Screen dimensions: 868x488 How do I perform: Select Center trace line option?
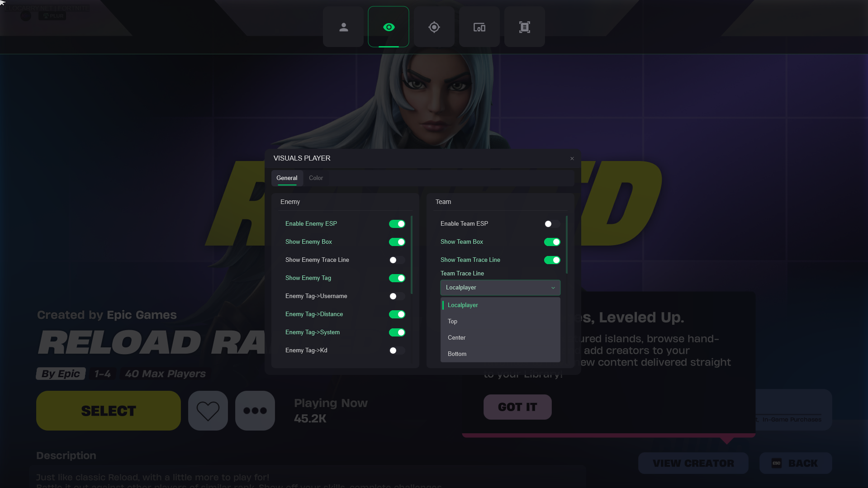point(456,338)
